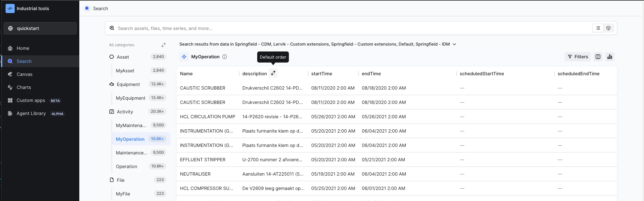The height and width of the screenshot is (201, 644).
Task: Open the bar chart view icon
Action: tap(610, 57)
